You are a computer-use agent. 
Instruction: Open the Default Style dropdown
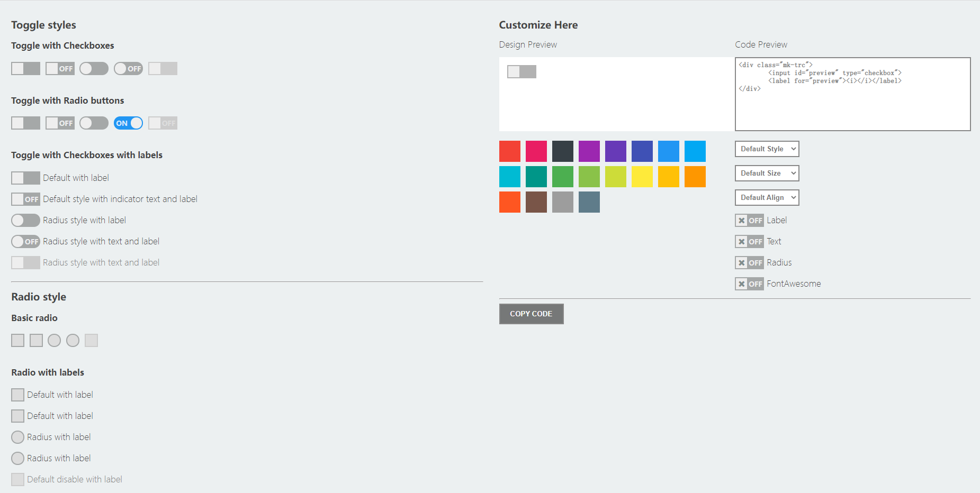(x=767, y=149)
